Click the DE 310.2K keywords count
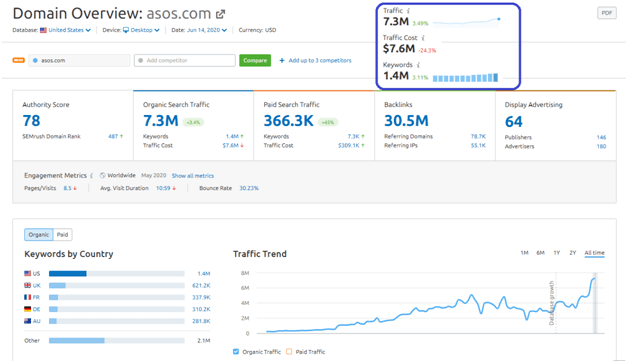Viewport: 628px width, 363px height. pyautogui.click(x=201, y=309)
